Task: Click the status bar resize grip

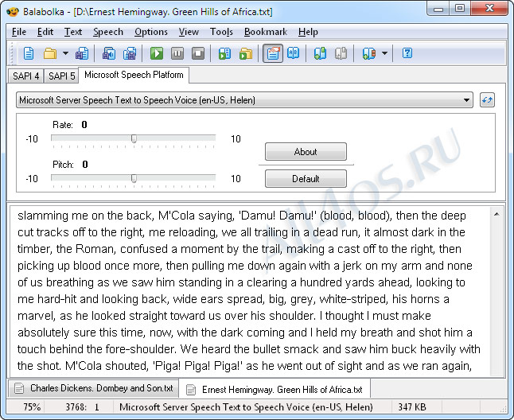Action: tap(503, 409)
